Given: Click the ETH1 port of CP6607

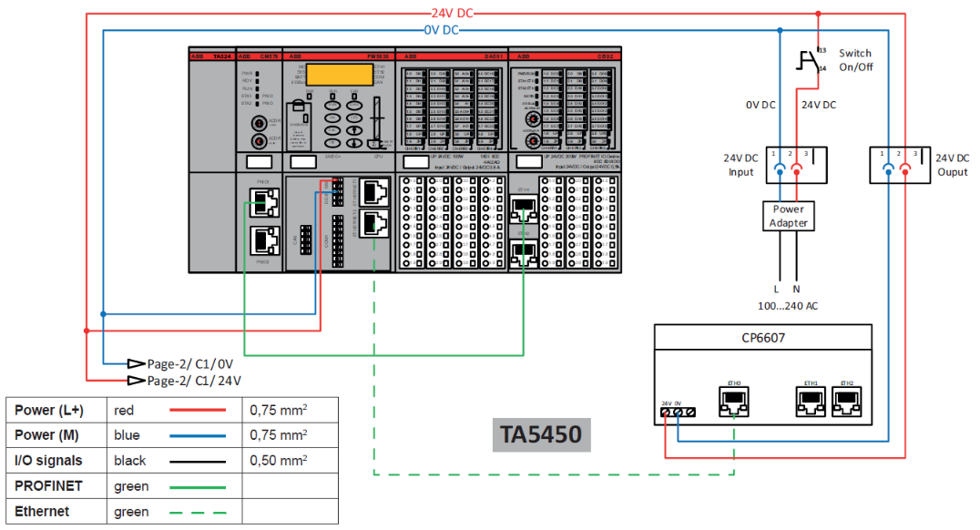Looking at the screenshot, I should 811,402.
